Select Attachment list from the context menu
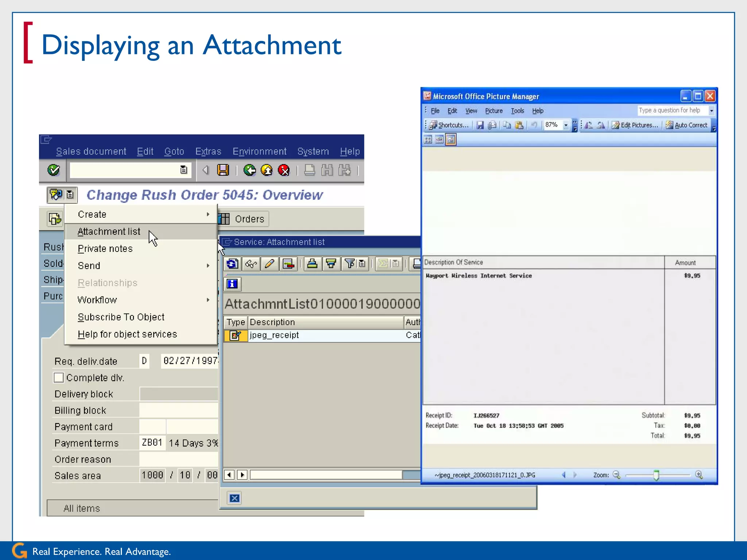747x560 pixels. click(x=141, y=232)
